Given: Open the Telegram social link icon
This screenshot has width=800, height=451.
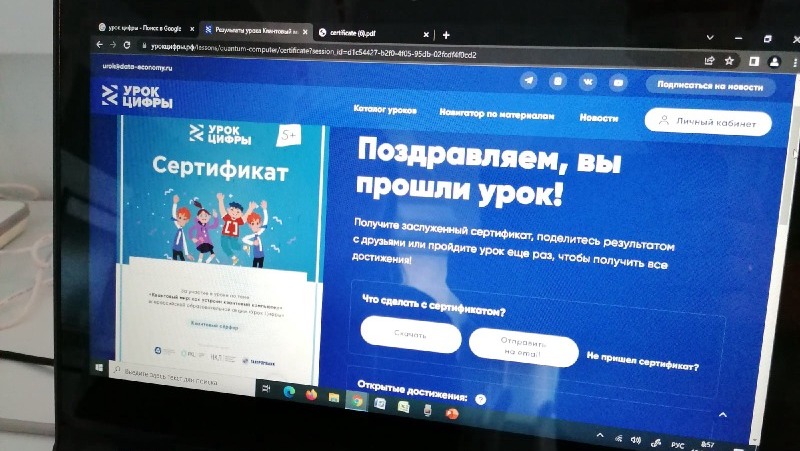Looking at the screenshot, I should [529, 80].
